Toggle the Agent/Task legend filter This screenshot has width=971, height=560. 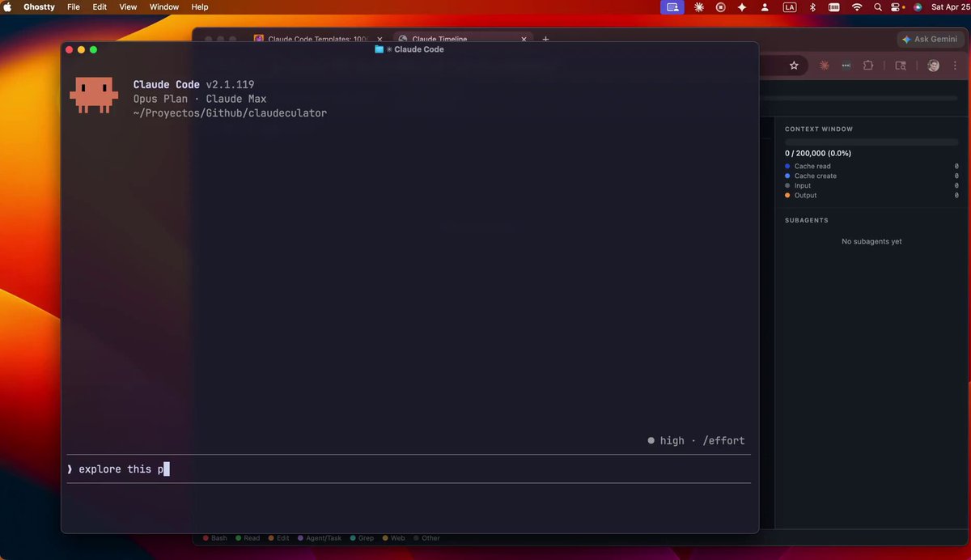pyautogui.click(x=320, y=538)
